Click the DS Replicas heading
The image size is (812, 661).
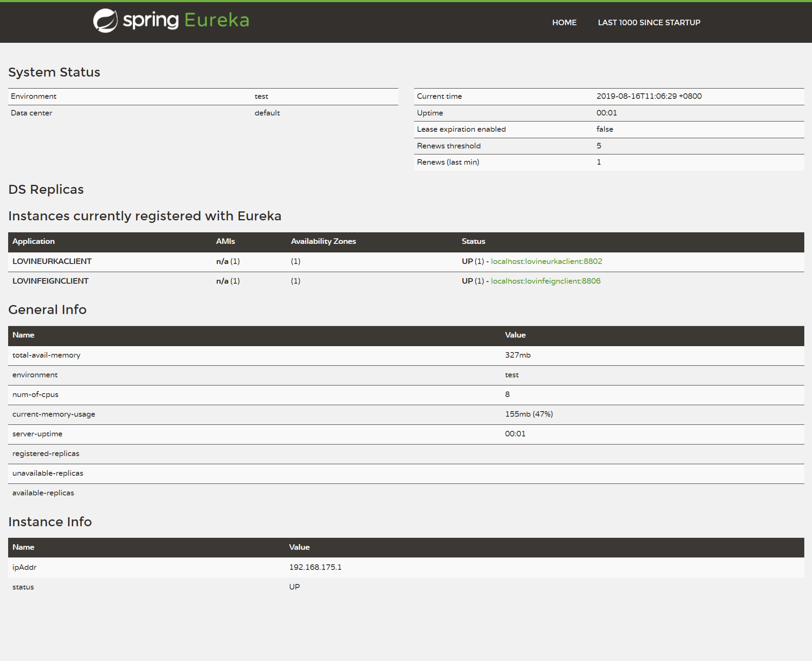coord(46,190)
